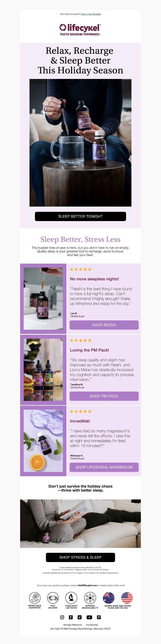Screen dimensions: 161x644
Task: Click the Lifecykel logo at top
Action: tap(80, 30)
